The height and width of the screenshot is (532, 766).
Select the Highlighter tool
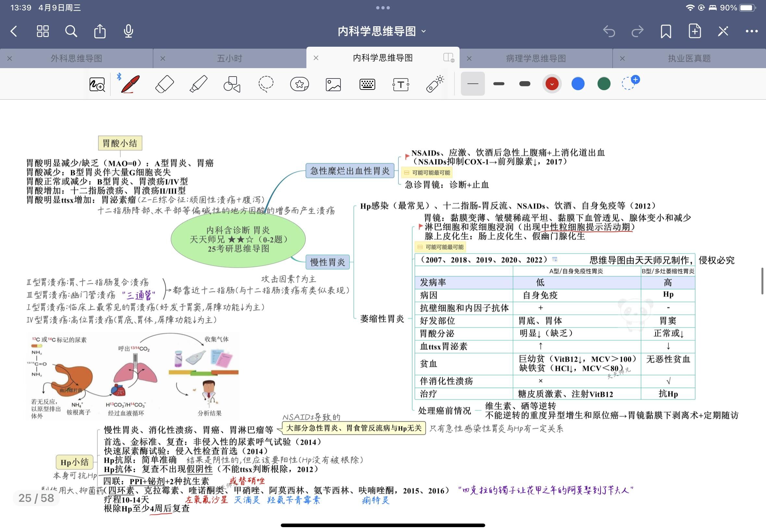point(198,84)
